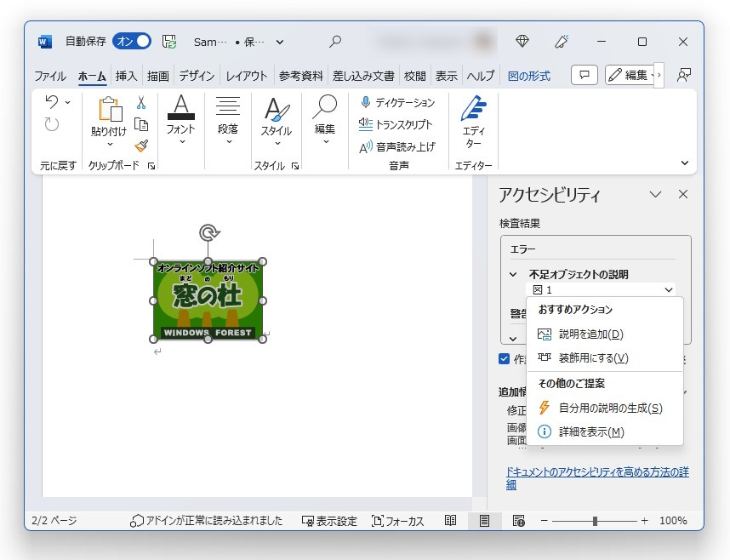Open the 図 1 dropdown
730x560 pixels.
point(668,289)
